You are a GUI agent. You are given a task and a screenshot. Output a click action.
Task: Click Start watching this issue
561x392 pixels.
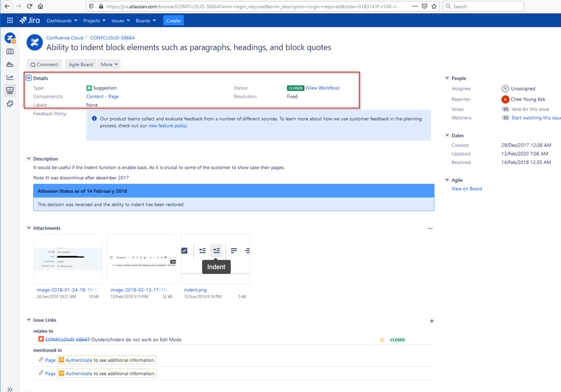[x=536, y=118]
